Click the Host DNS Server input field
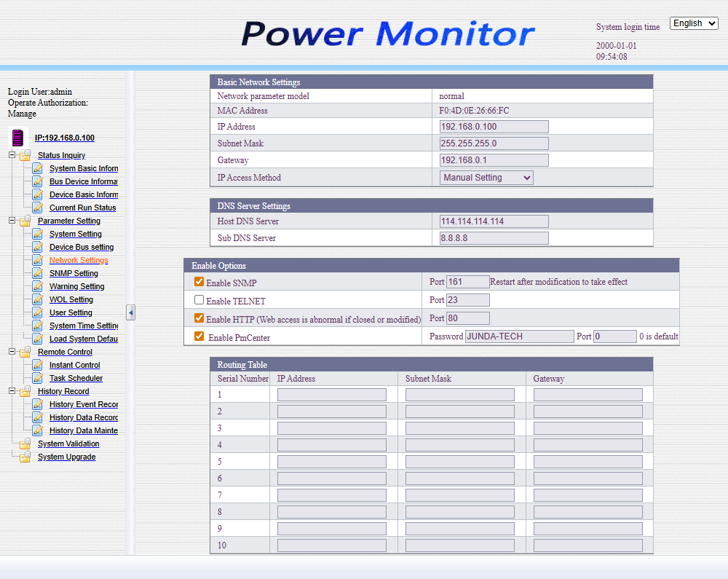The width and height of the screenshot is (728, 579). click(494, 221)
